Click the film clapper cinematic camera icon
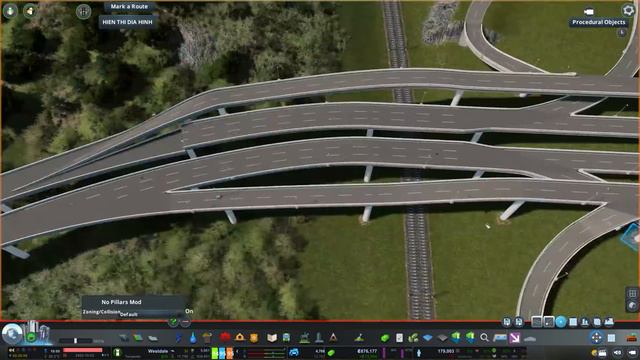The image size is (640, 360). [602, 353]
